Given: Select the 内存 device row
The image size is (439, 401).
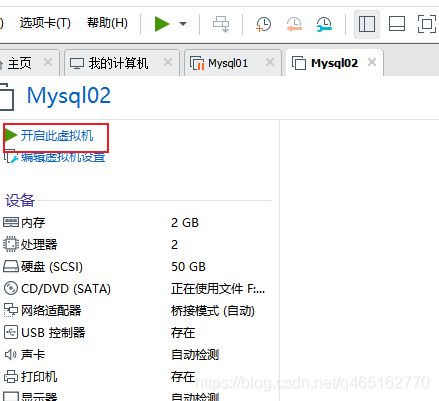Looking at the screenshot, I should tap(137, 222).
